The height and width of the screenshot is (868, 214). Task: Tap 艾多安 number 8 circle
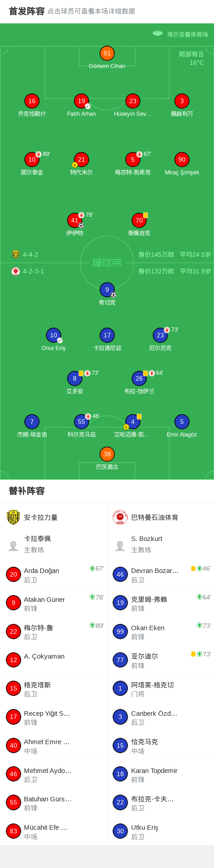tap(75, 378)
